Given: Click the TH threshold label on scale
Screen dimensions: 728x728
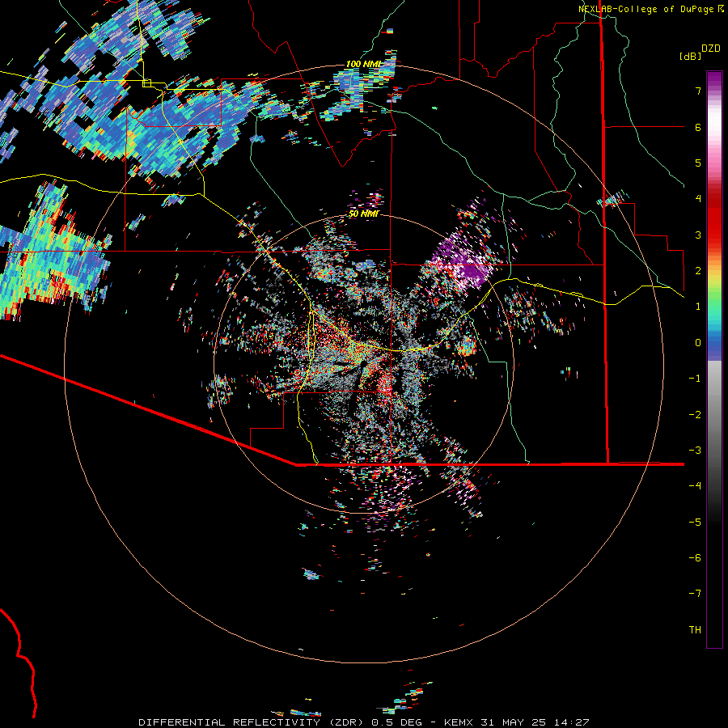Looking at the screenshot, I should (695, 630).
